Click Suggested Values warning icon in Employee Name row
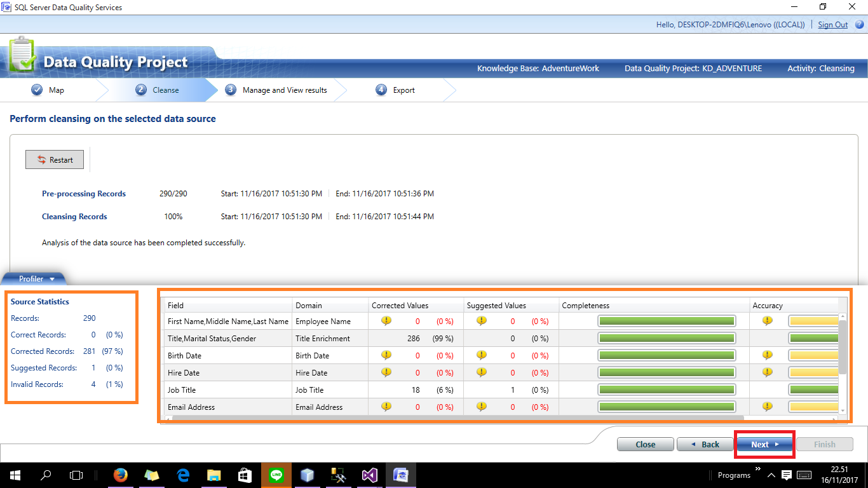 pos(482,321)
